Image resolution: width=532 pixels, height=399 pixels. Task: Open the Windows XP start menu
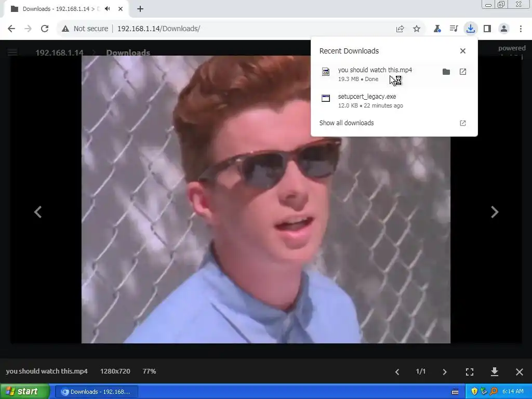24,391
